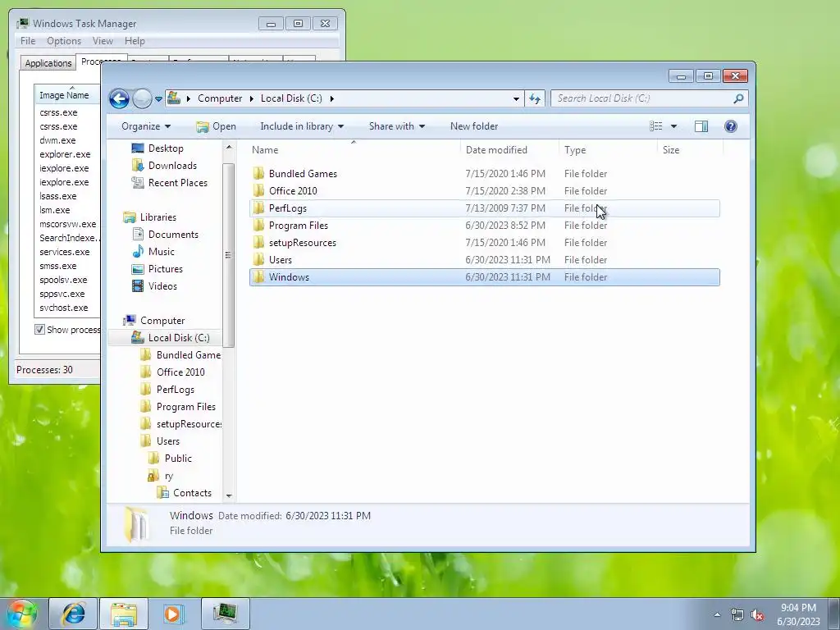Select the Users folder icon in file list
This screenshot has height=630, width=840.
pos(258,259)
